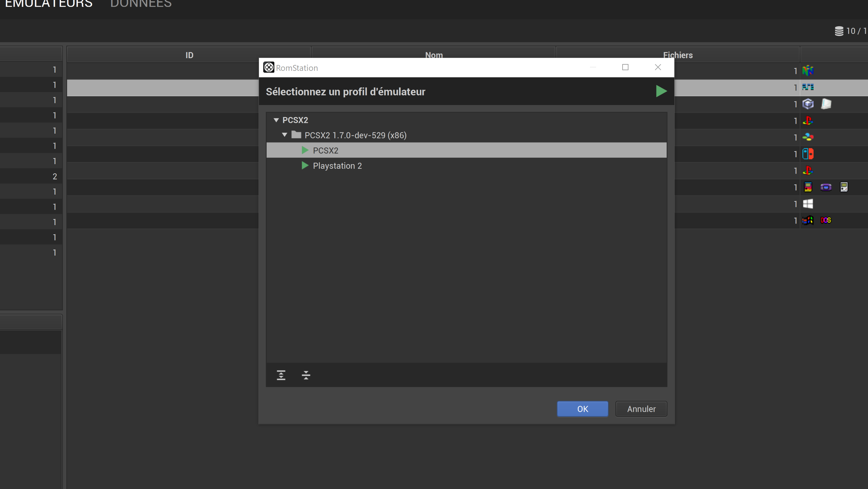
Task: Select the PCSX2 emulator profile
Action: [x=325, y=150]
